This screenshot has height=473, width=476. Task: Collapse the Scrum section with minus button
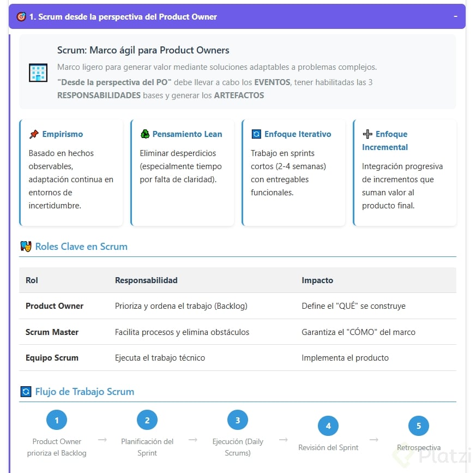(455, 16)
